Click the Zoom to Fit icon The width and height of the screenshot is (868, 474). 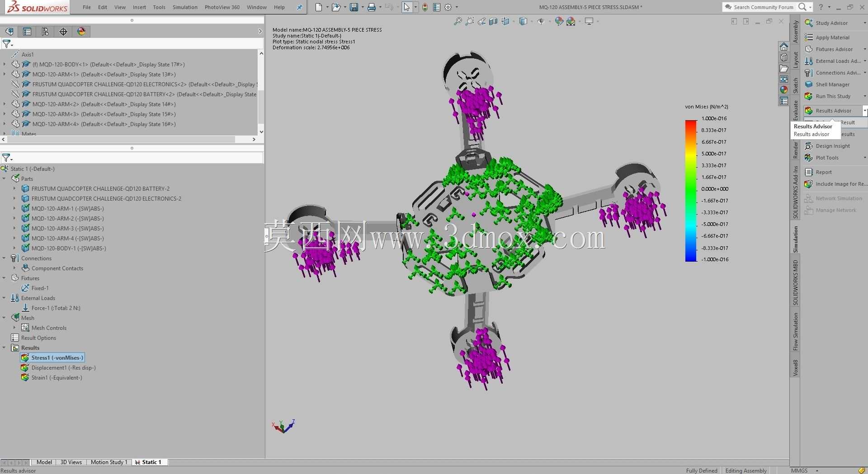click(458, 21)
